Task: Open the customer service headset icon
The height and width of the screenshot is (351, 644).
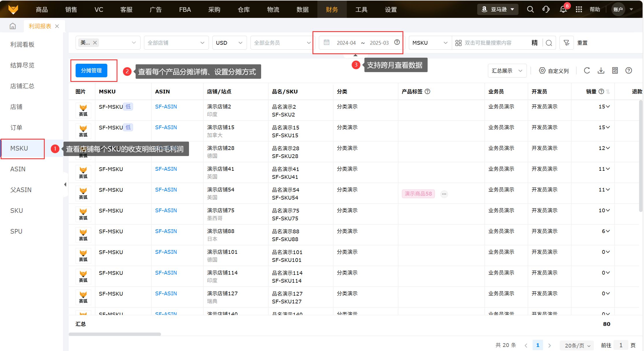Action: click(x=546, y=9)
